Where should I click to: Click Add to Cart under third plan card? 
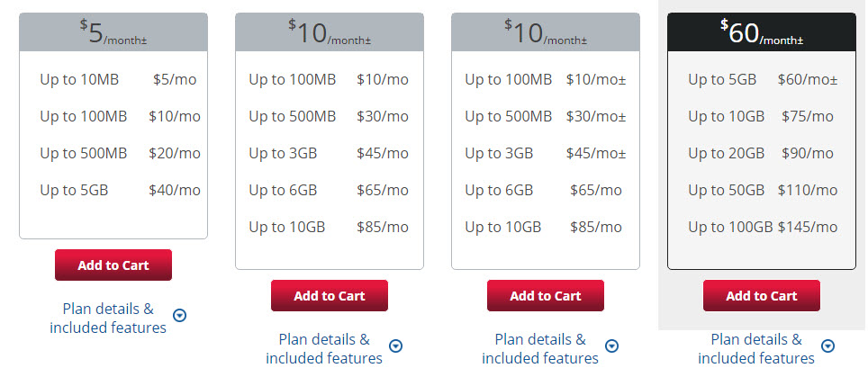coord(546,296)
